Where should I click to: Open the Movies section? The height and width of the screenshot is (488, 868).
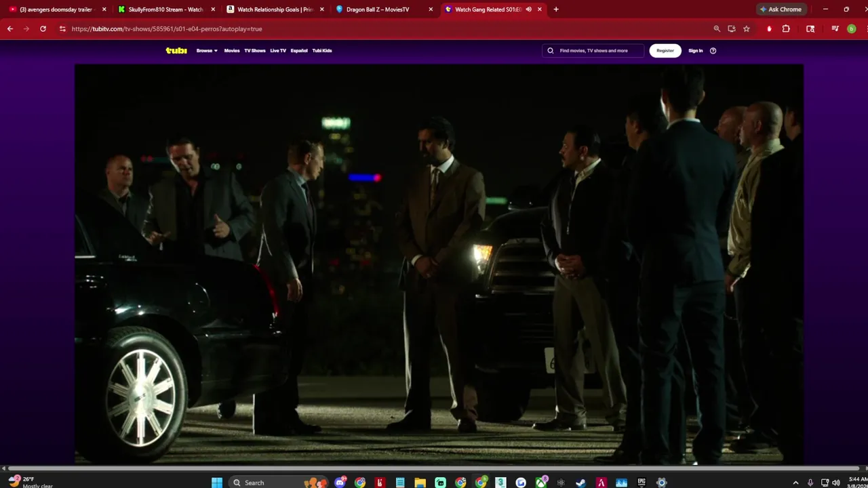[x=232, y=51]
